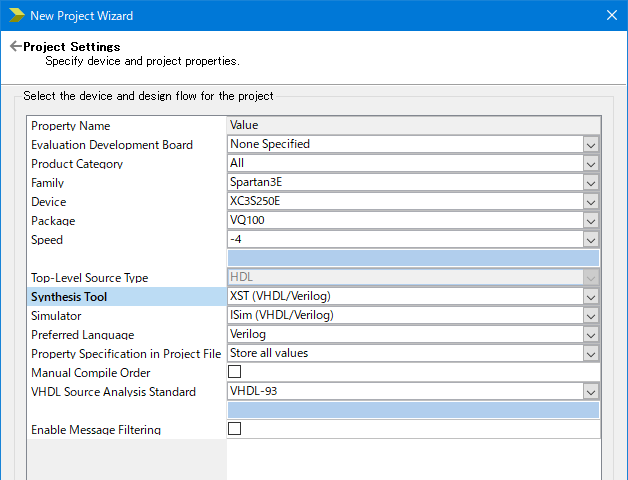Expand the Speed dropdown showing -4
This screenshot has width=628, height=480.
pyautogui.click(x=591, y=240)
